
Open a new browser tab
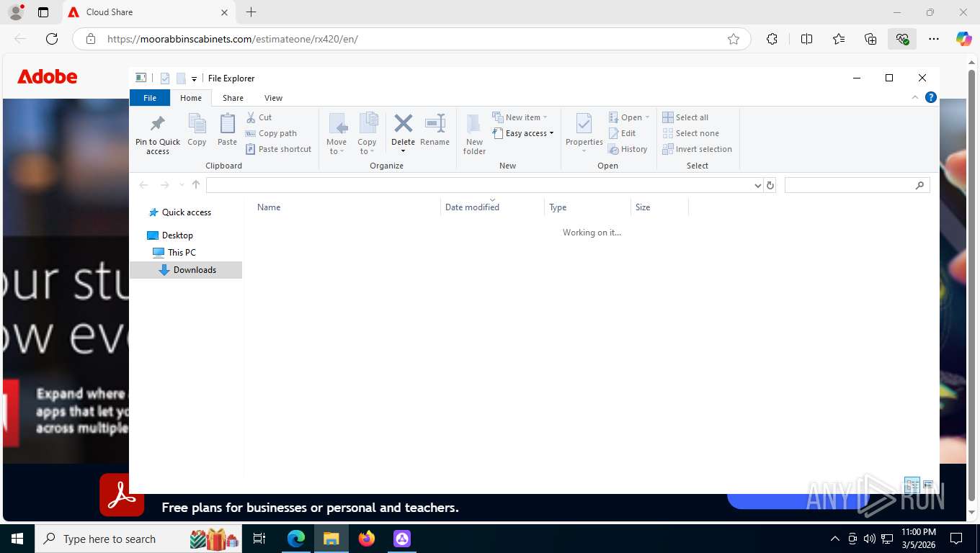[x=251, y=12]
